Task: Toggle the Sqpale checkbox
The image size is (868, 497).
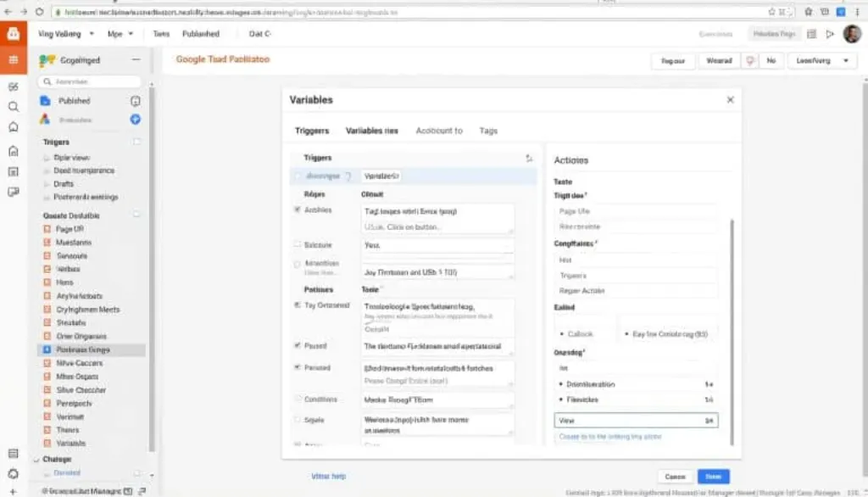Action: coord(298,420)
